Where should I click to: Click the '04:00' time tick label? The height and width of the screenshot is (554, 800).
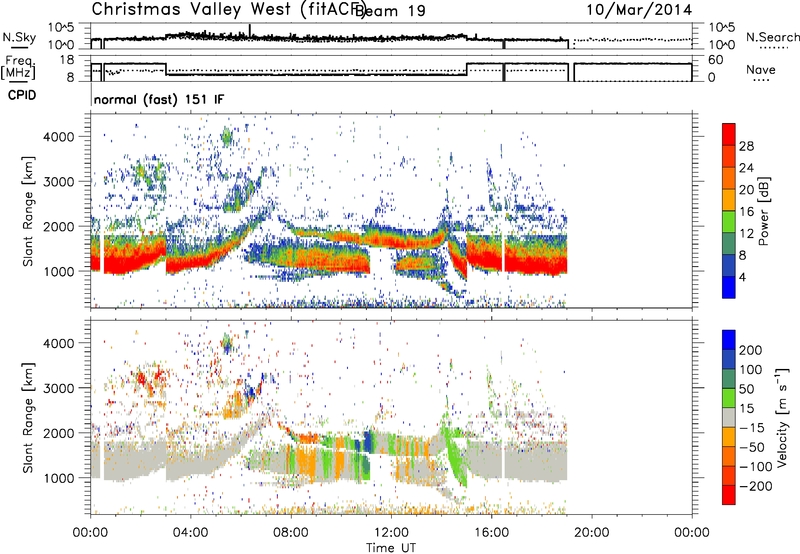(x=191, y=533)
